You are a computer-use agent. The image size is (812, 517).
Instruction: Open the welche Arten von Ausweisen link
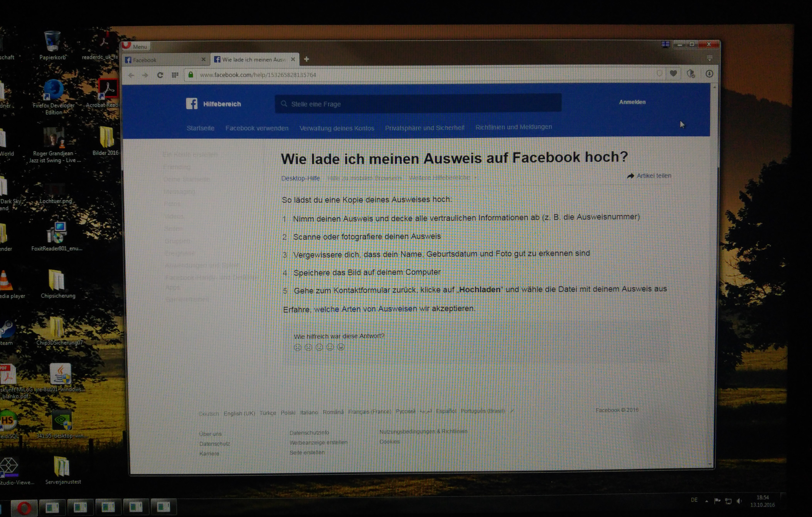pyautogui.click(x=365, y=309)
